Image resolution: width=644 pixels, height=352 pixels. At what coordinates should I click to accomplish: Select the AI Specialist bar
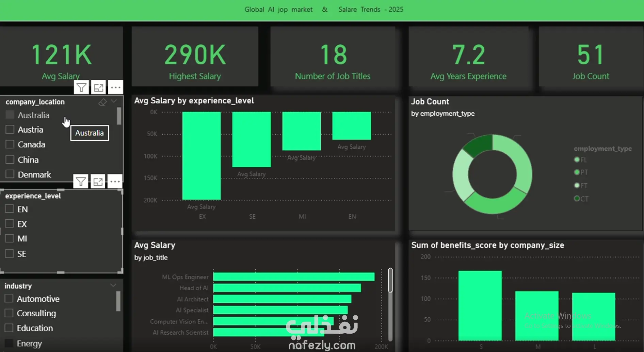click(280, 310)
